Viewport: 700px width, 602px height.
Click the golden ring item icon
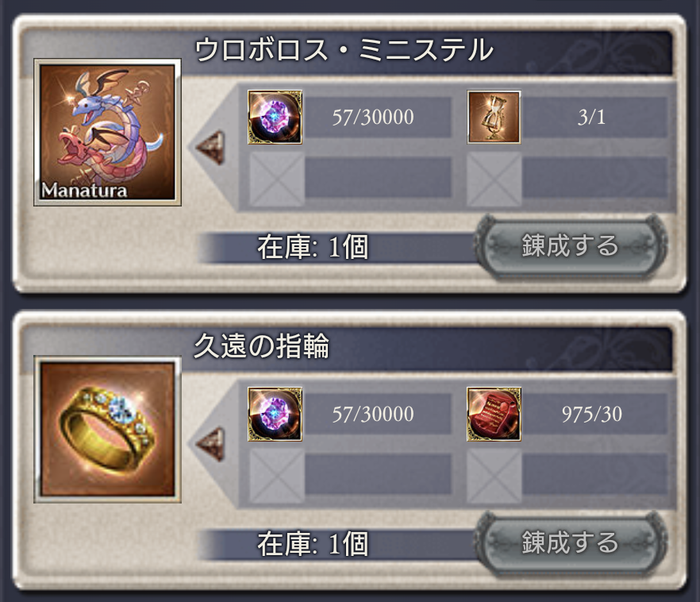point(107,429)
